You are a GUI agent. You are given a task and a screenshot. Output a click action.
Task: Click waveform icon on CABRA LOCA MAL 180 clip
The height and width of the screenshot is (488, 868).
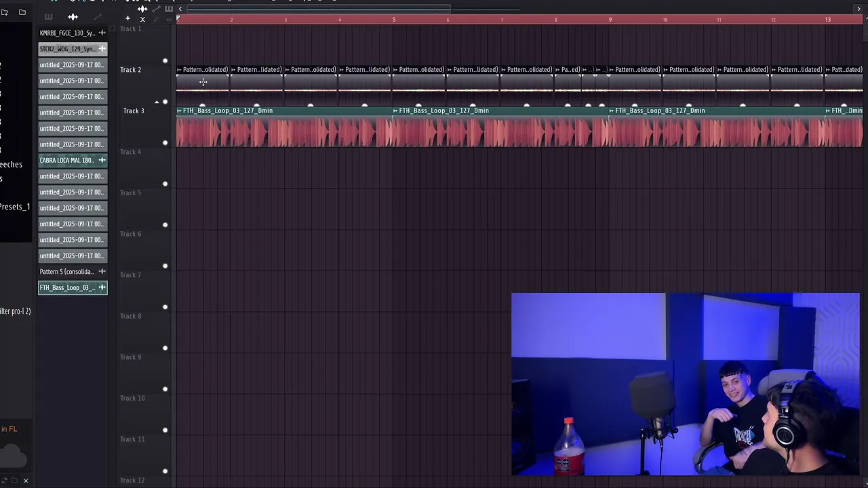pos(102,160)
